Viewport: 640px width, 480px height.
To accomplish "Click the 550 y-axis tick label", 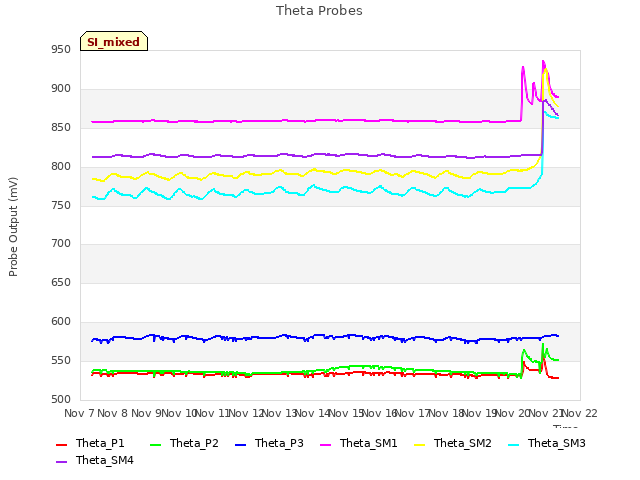I will (61, 360).
